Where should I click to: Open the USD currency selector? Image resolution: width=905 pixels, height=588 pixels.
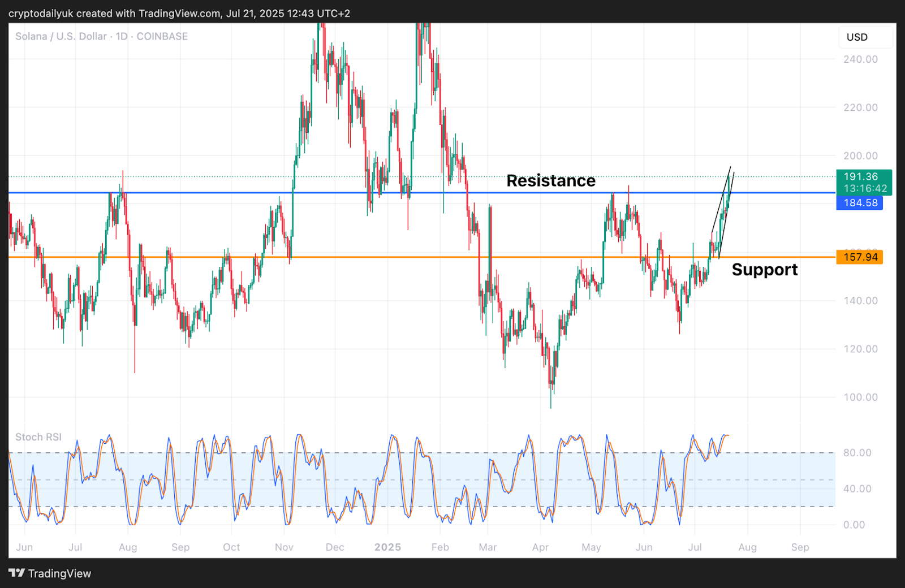click(857, 37)
